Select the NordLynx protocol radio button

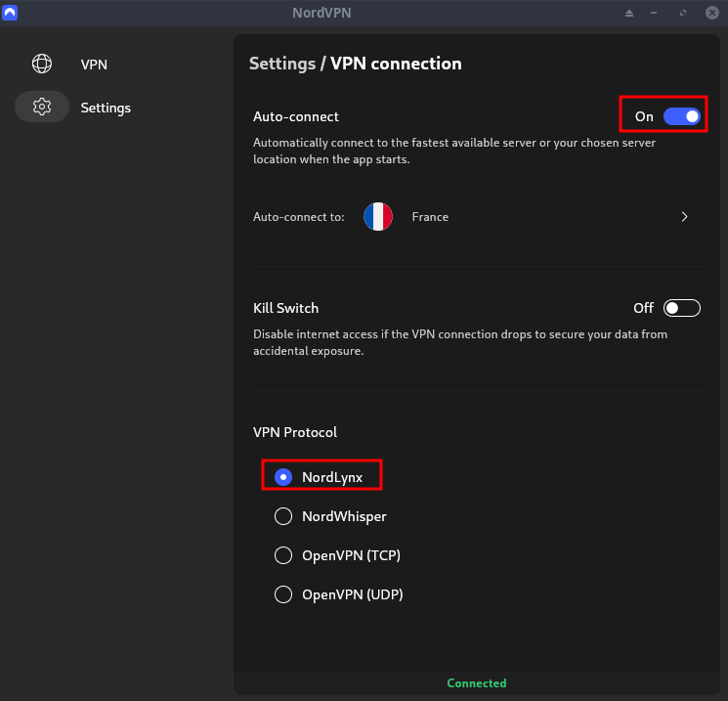(283, 477)
